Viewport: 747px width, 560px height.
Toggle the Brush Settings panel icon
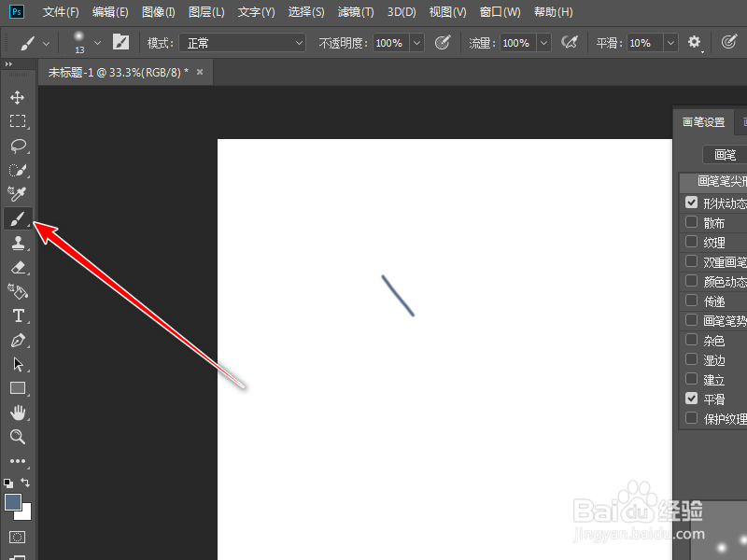pyautogui.click(x=120, y=42)
